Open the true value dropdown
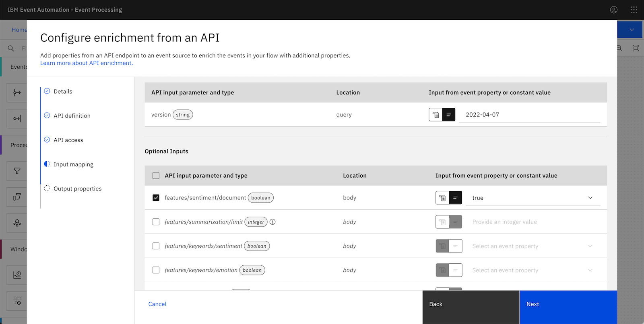Screen dimensions: 644x324 tap(533, 198)
